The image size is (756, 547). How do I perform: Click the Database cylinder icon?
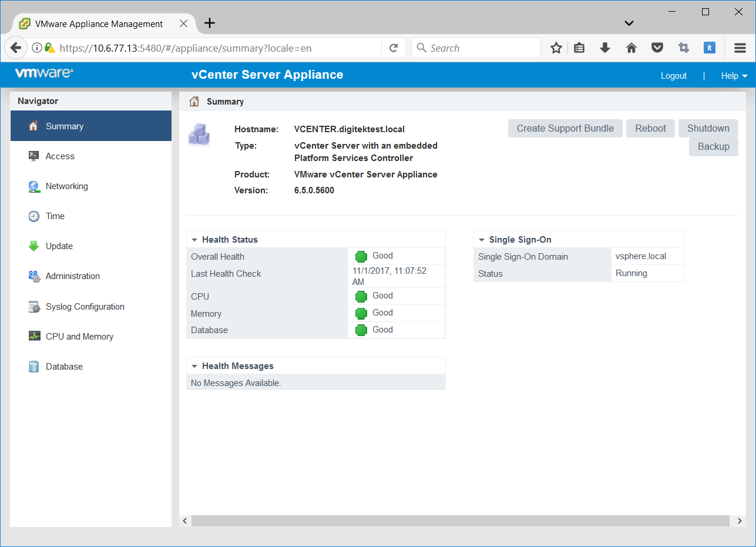pyautogui.click(x=33, y=367)
